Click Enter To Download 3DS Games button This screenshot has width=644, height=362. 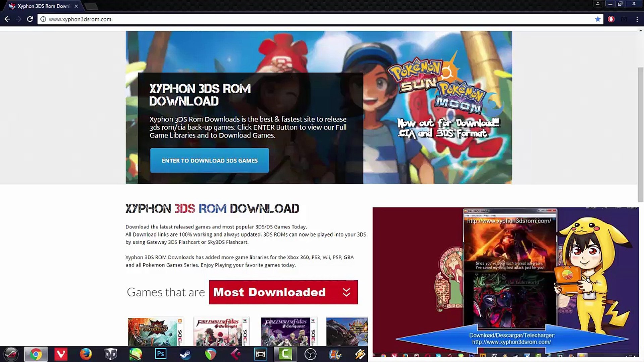209,161
